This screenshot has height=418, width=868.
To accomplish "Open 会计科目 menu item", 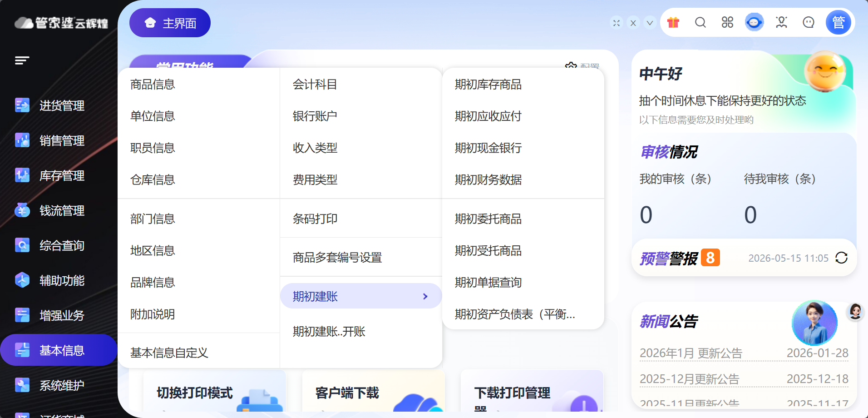I will click(x=315, y=85).
